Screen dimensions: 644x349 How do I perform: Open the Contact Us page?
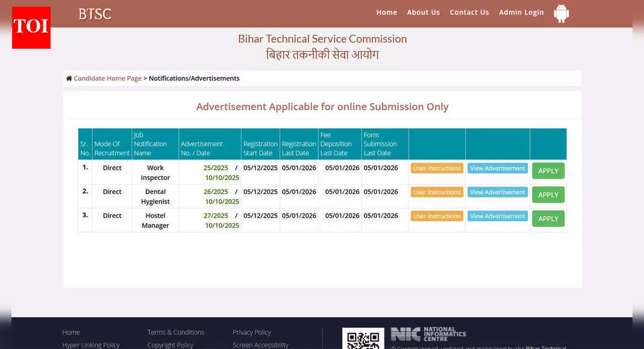pos(469,13)
